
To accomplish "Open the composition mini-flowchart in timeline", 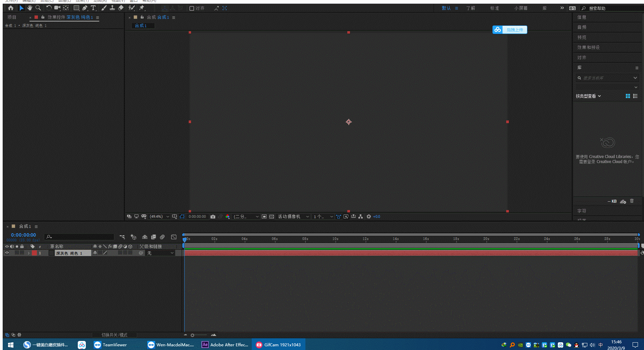I will tap(122, 237).
